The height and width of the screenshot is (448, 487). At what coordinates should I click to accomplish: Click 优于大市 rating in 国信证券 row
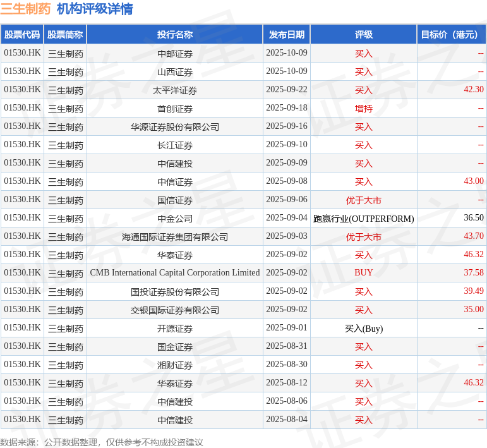[364, 200]
